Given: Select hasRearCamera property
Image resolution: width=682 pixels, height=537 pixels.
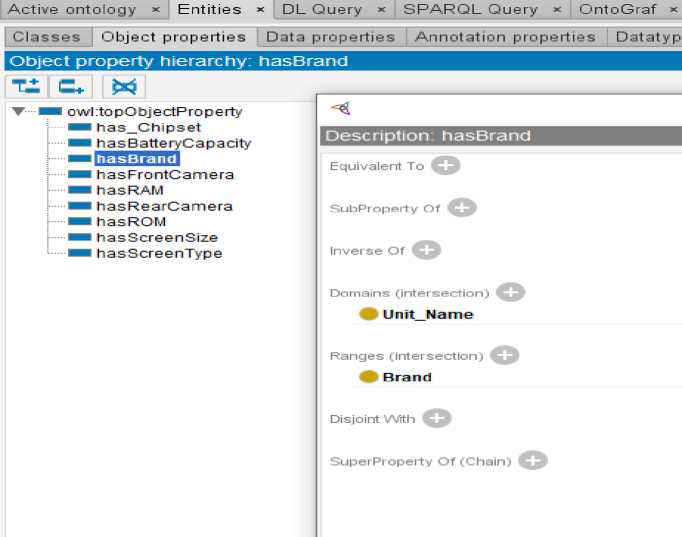Looking at the screenshot, I should coord(164,206).
